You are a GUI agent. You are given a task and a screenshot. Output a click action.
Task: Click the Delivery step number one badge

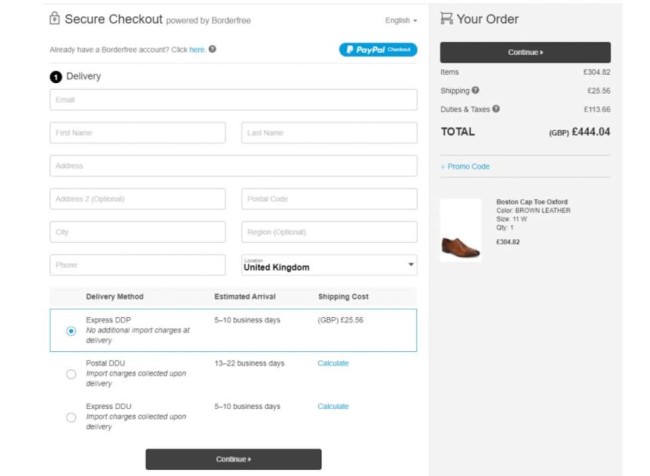coord(56,76)
